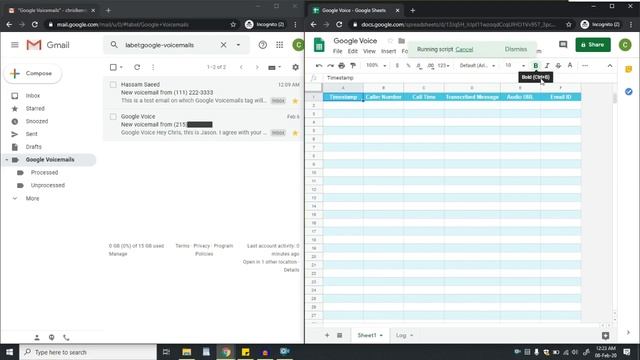Open the all sheets list icon

pyautogui.click(x=340, y=335)
